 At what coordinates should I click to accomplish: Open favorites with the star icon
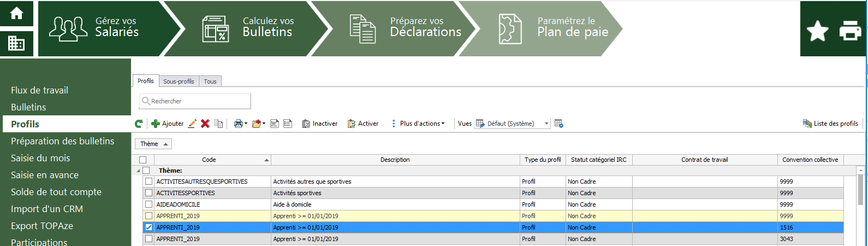pyautogui.click(x=818, y=31)
